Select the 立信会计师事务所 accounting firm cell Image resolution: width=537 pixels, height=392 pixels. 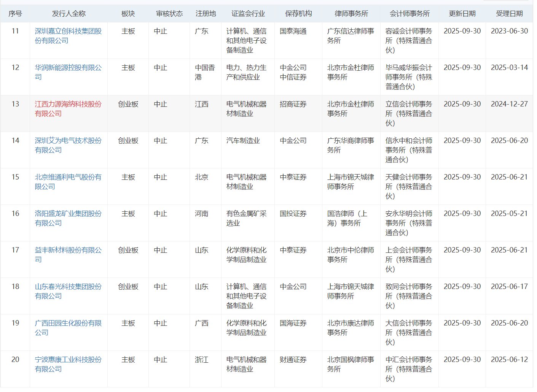(x=409, y=114)
